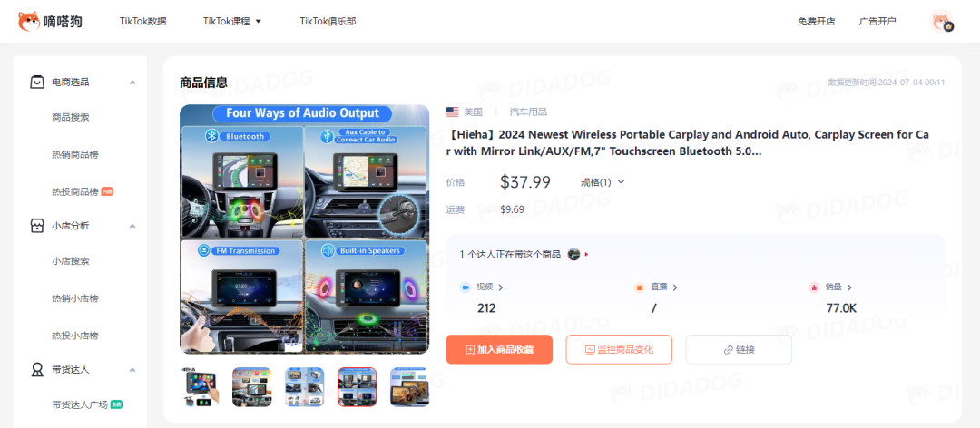This screenshot has width=980, height=428.
Task: Click the 链接 link button
Action: point(739,349)
